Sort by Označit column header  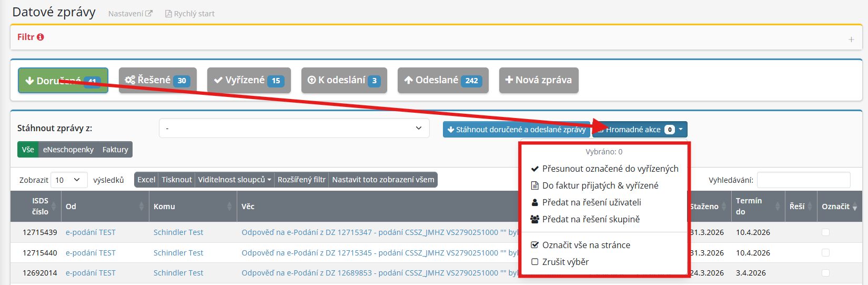(x=840, y=206)
